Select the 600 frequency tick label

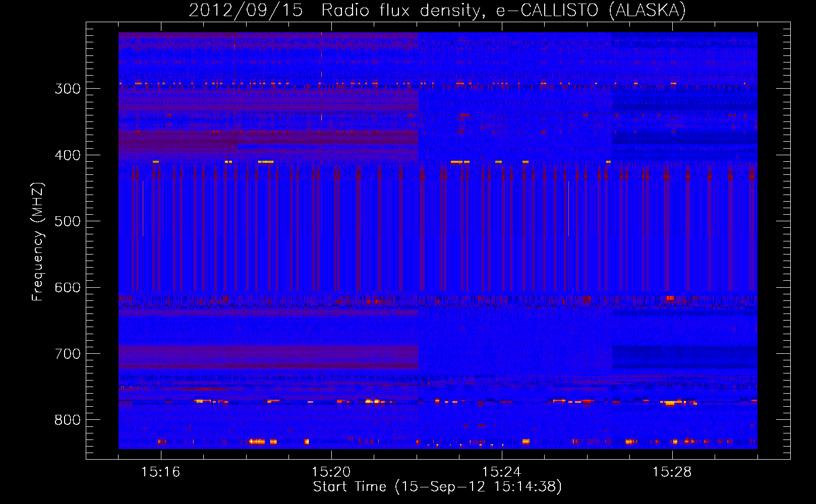click(x=68, y=288)
